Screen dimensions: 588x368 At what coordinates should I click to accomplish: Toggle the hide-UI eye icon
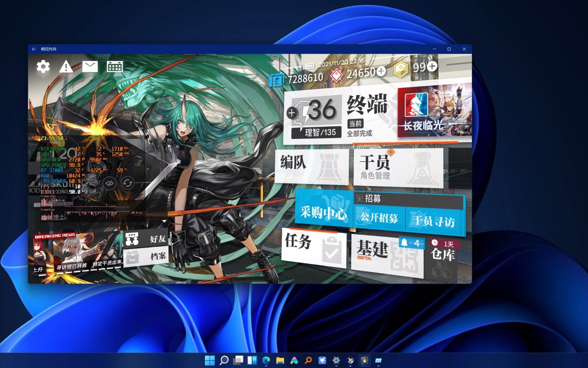tap(109, 183)
